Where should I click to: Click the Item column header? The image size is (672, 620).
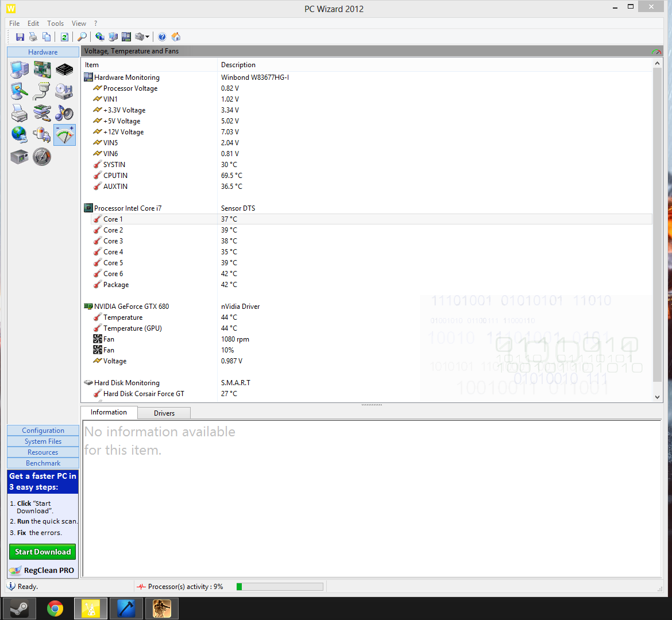[149, 65]
